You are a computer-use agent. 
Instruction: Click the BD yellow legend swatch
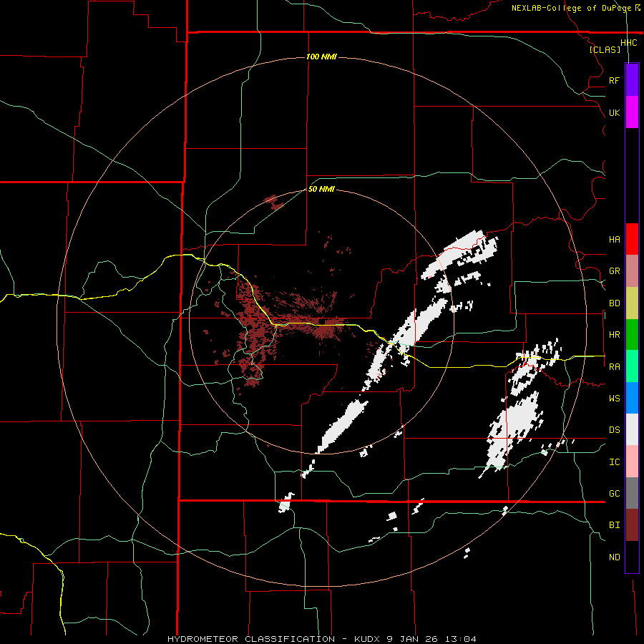632,303
